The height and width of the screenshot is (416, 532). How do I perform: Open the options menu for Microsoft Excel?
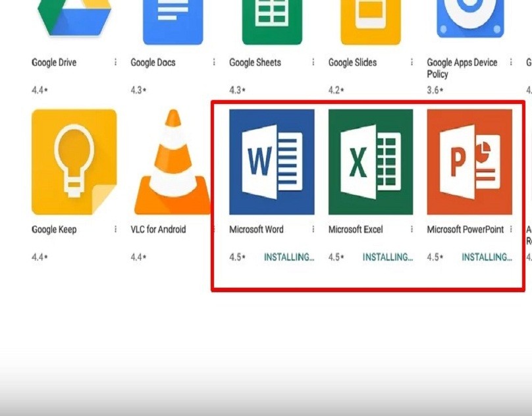click(x=412, y=229)
